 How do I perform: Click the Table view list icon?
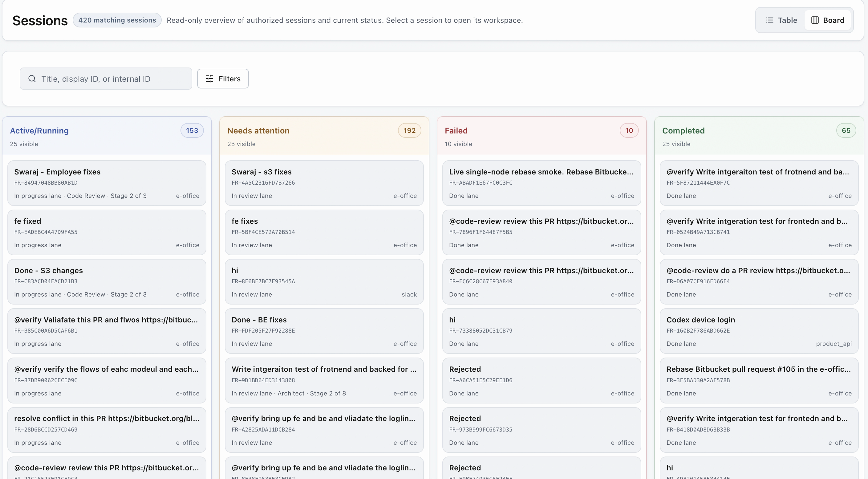click(770, 20)
